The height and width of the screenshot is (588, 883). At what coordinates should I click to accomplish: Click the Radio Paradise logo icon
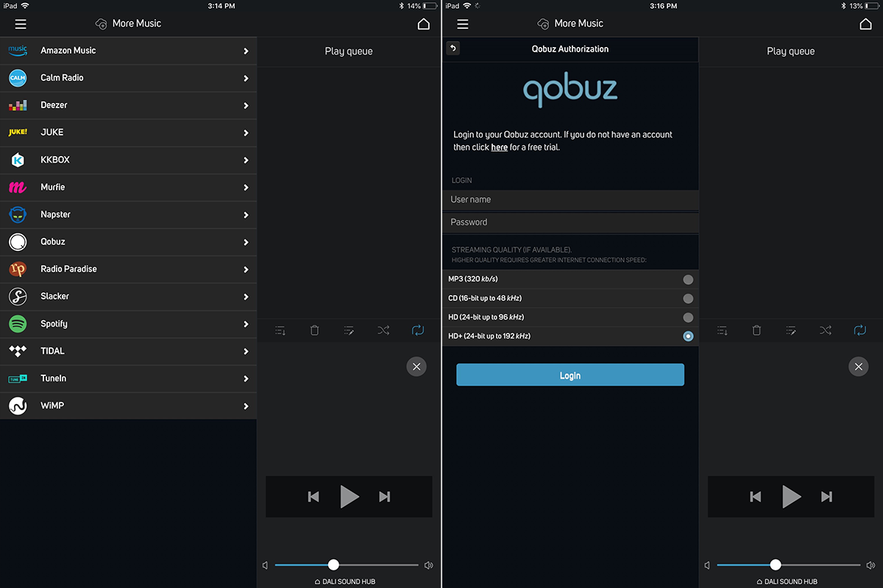[18, 269]
